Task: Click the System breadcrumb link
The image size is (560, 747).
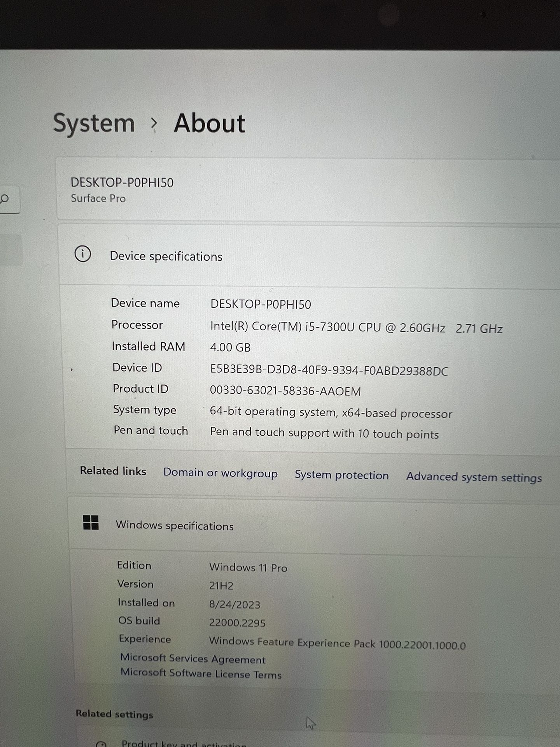Action: point(94,124)
